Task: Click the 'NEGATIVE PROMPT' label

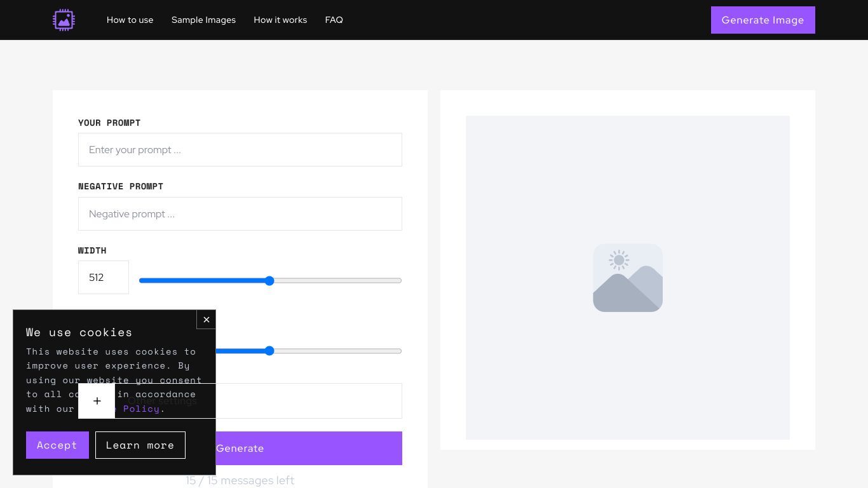Action: [121, 186]
